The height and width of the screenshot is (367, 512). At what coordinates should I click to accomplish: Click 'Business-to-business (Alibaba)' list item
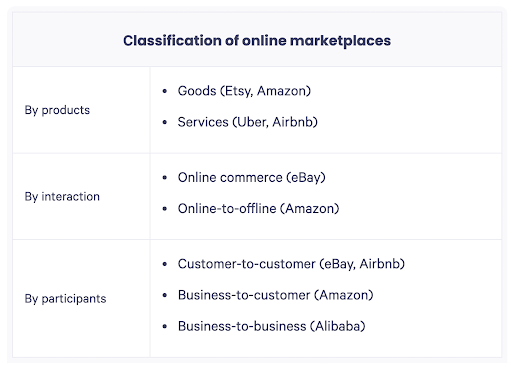pyautogui.click(x=271, y=326)
